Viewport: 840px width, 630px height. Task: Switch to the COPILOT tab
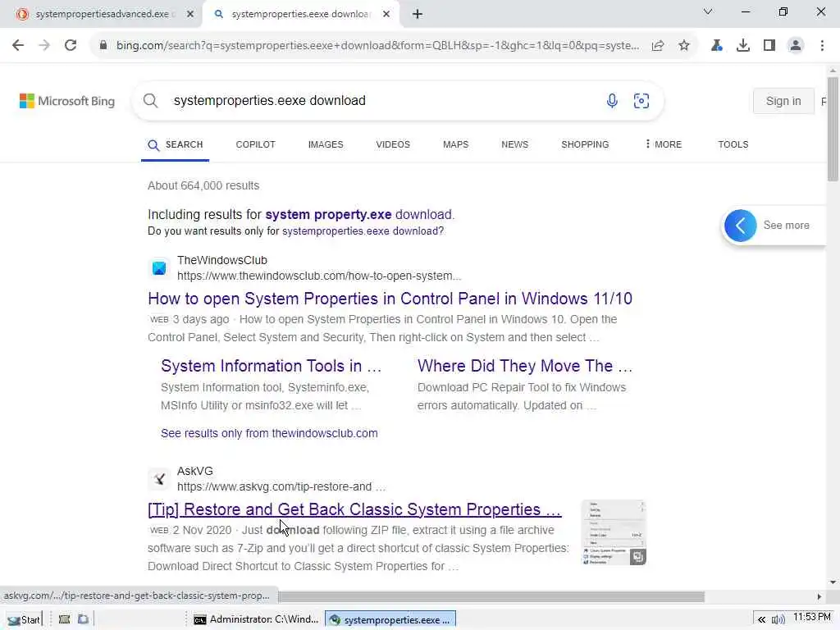[x=256, y=144]
